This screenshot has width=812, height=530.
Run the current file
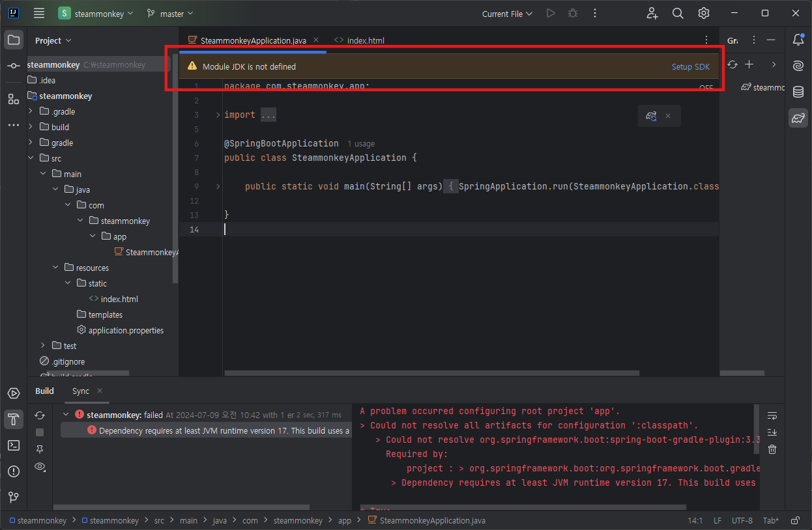click(x=551, y=13)
